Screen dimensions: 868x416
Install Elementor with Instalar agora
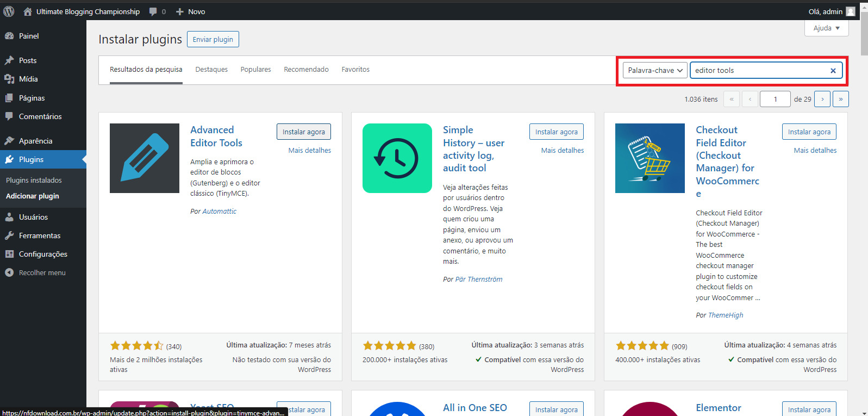click(809, 409)
